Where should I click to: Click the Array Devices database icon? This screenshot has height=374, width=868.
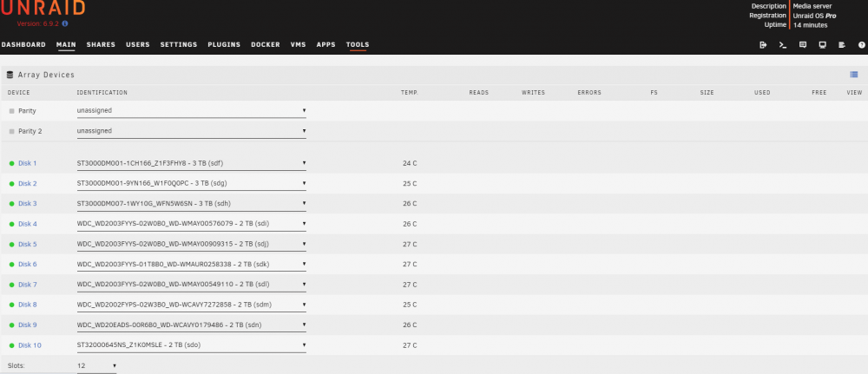point(10,75)
